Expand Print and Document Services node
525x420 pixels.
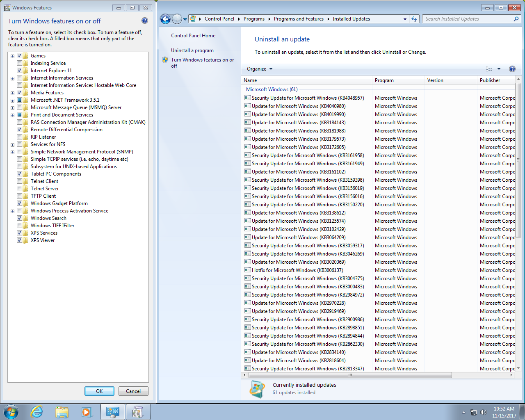pos(12,115)
